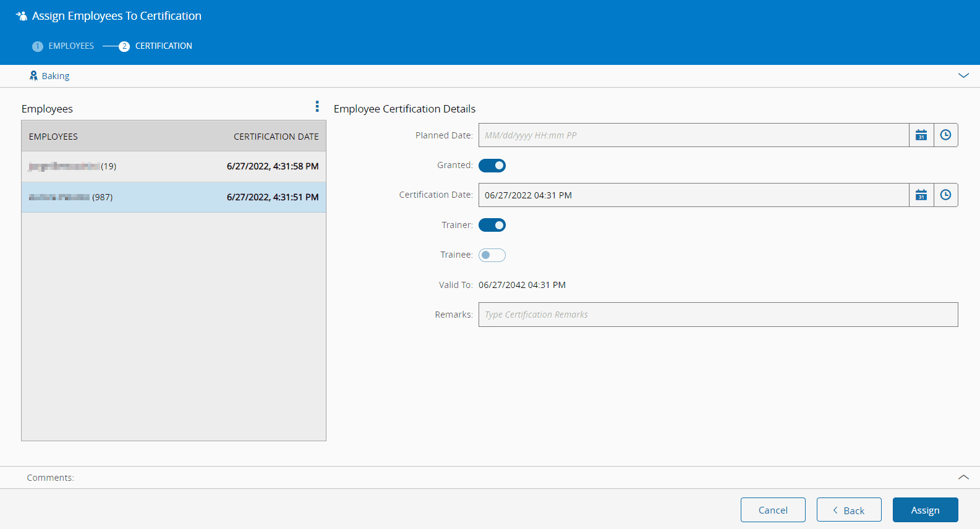Image resolution: width=980 pixels, height=529 pixels.
Task: Open calendar picker for Planned Date
Action: pos(921,135)
